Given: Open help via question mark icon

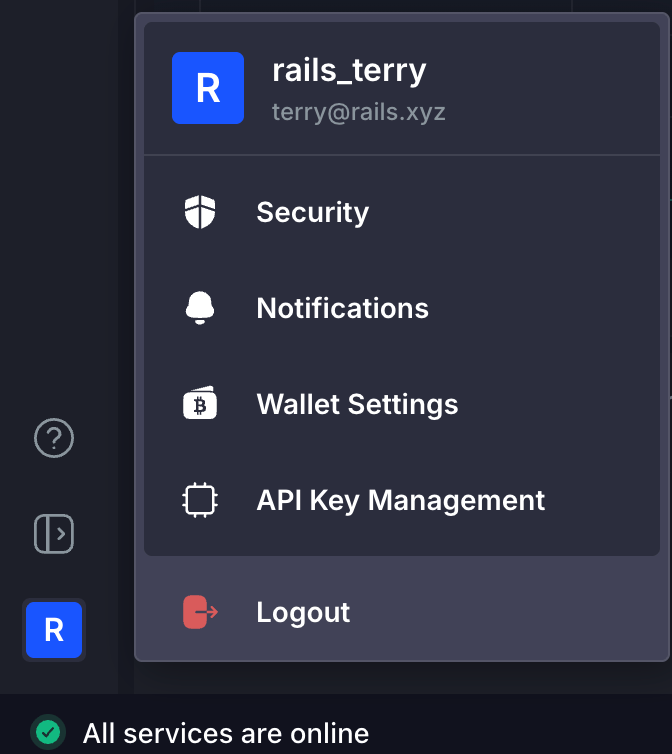Looking at the screenshot, I should click(54, 438).
